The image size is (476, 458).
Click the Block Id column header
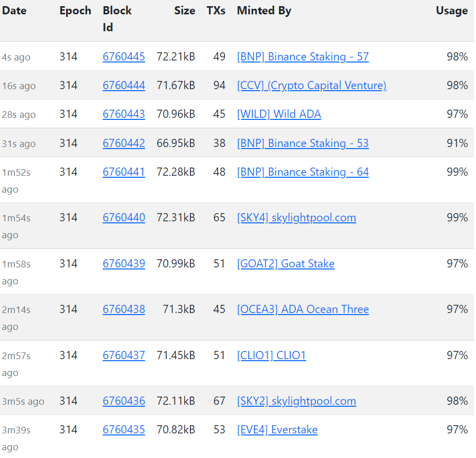click(117, 19)
